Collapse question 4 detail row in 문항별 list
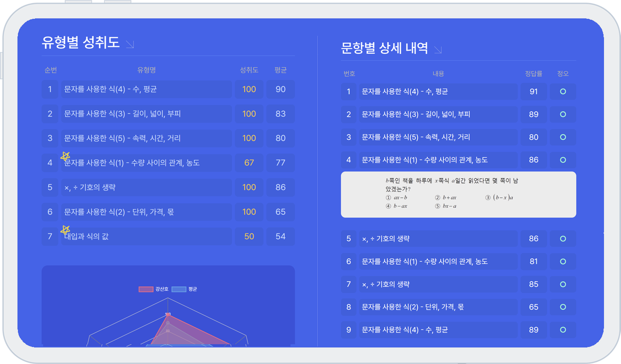Screen dimensions: 621x364 coord(438,160)
